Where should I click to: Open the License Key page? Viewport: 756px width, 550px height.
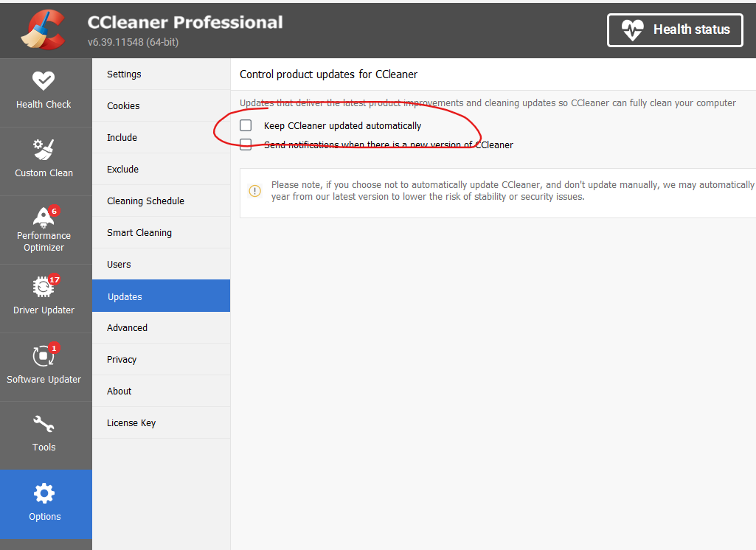pos(131,423)
